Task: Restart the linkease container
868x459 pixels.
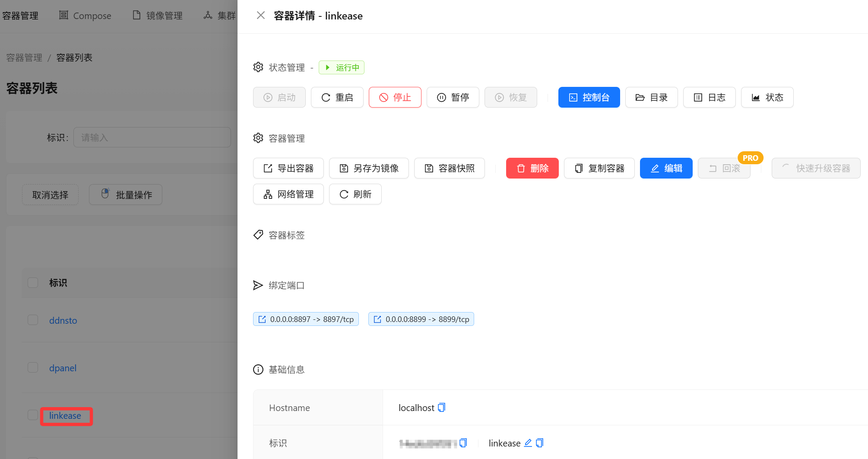Action: click(x=337, y=97)
